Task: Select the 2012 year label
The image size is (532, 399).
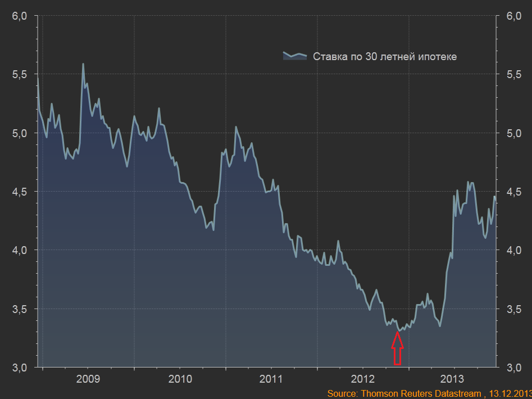Action: point(363,379)
